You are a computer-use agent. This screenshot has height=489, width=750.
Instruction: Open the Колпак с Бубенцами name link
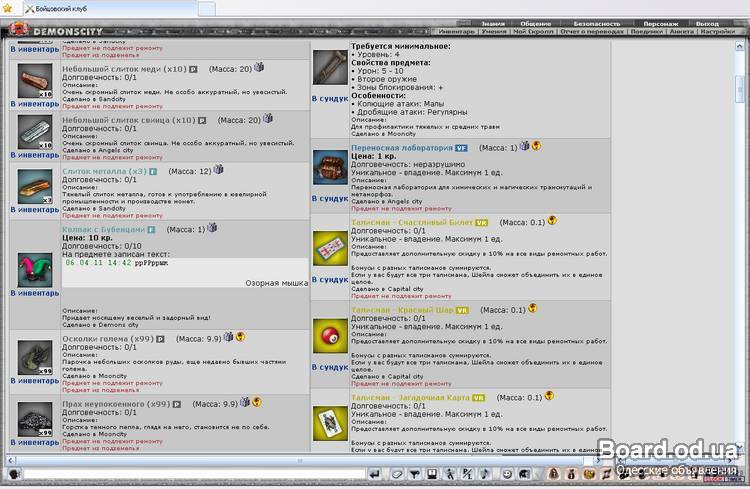click(x=103, y=230)
